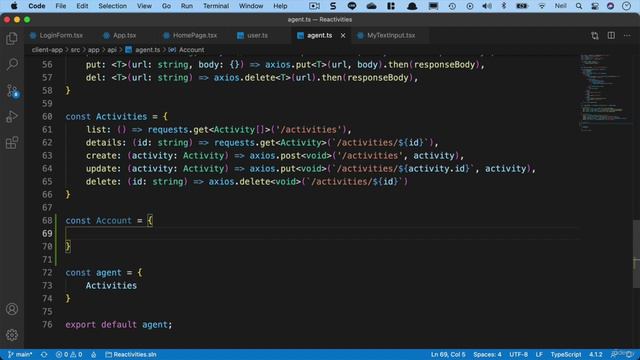The height and width of the screenshot is (360, 640).
Task: Click the battery menu bar icon
Action: point(522,6)
